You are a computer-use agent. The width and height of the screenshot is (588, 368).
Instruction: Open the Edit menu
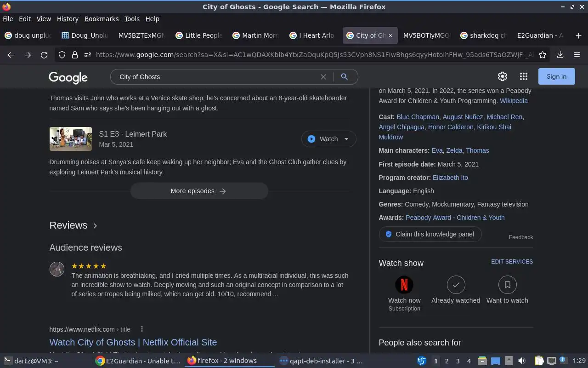[x=25, y=19]
